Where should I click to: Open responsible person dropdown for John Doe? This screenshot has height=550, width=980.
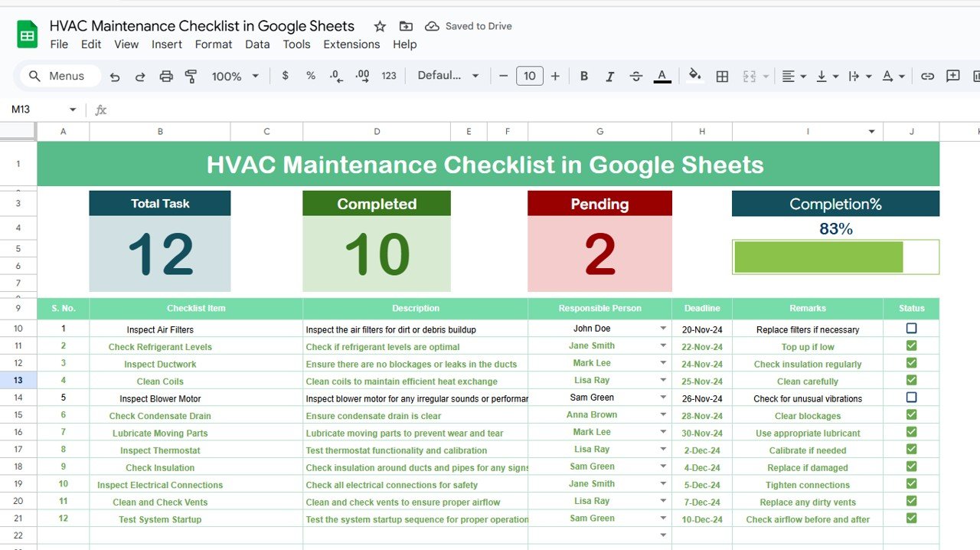click(663, 329)
